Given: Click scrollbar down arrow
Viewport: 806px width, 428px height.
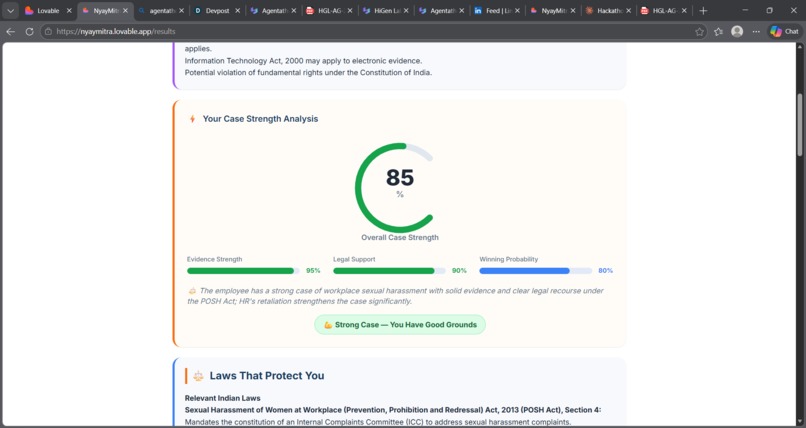Looking at the screenshot, I should pos(800,421).
